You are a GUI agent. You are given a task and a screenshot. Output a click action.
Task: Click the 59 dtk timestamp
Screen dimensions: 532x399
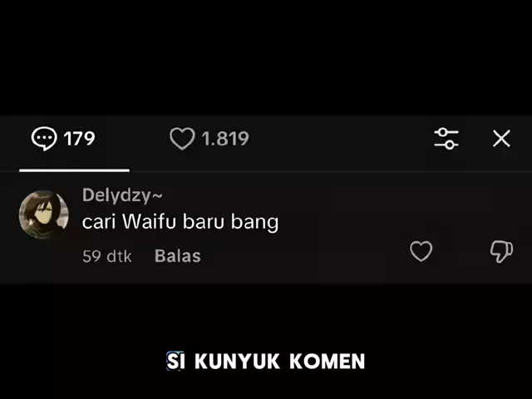click(x=107, y=257)
